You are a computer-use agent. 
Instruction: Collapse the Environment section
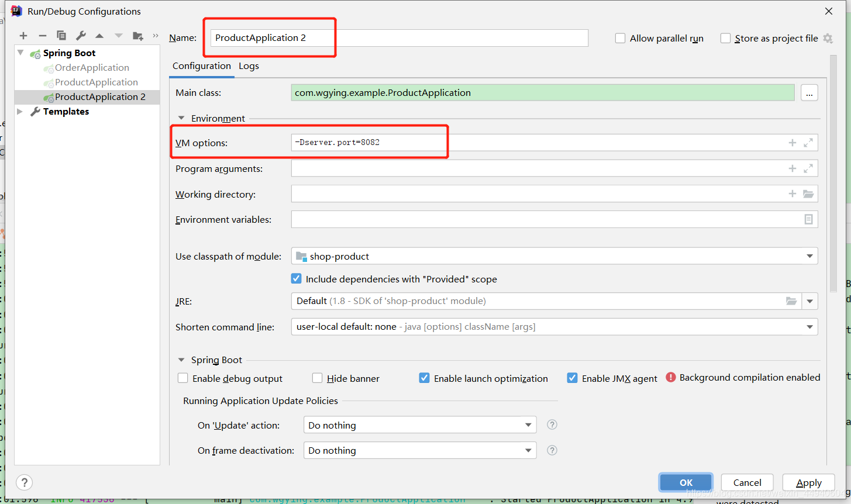[181, 118]
